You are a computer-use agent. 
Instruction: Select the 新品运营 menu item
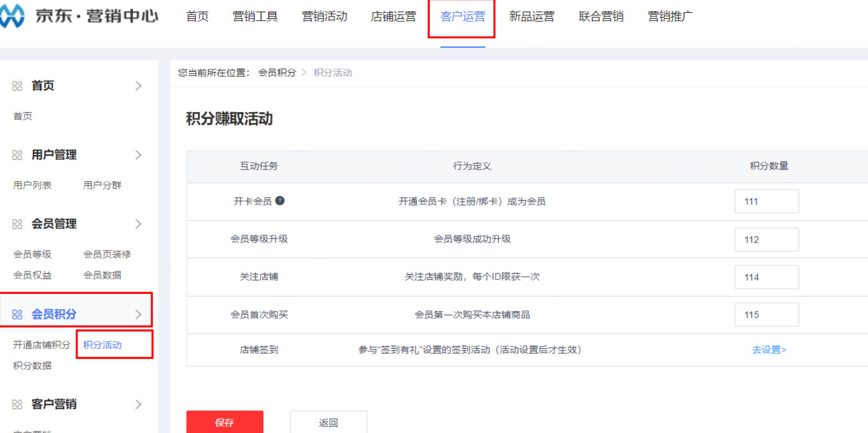coord(531,16)
